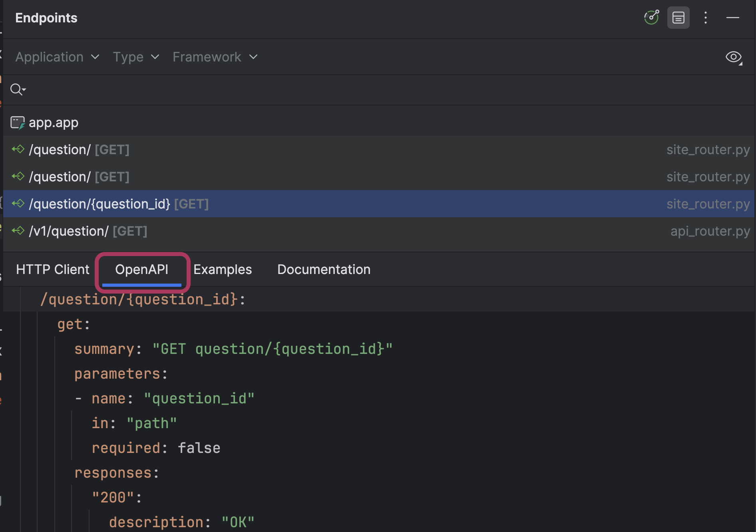
Task: Click the get: key in the spec
Action: (74, 324)
